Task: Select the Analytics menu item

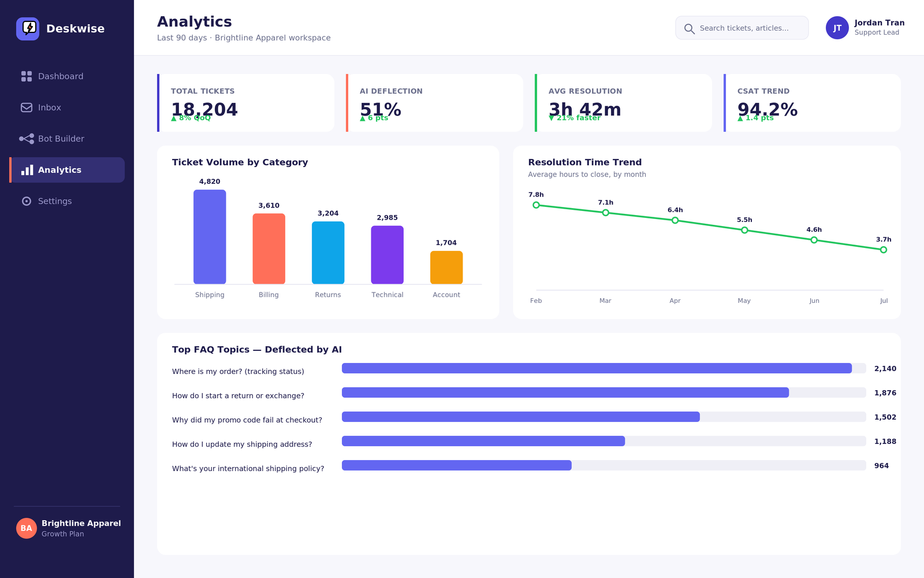Action: pyautogui.click(x=67, y=170)
